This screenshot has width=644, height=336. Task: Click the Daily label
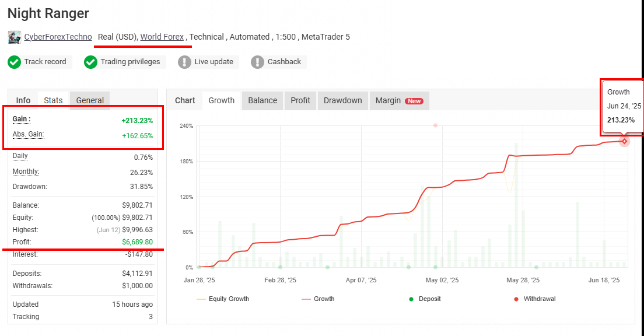click(20, 156)
